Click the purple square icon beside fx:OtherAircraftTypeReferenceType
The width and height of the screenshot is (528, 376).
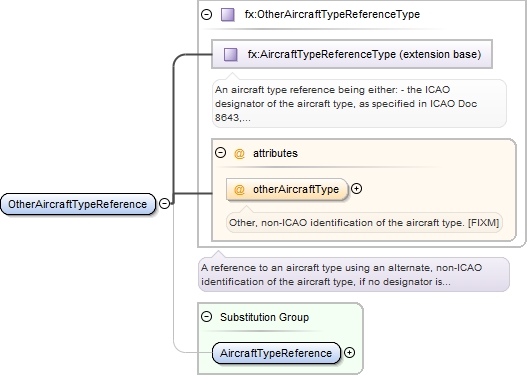pyautogui.click(x=228, y=15)
